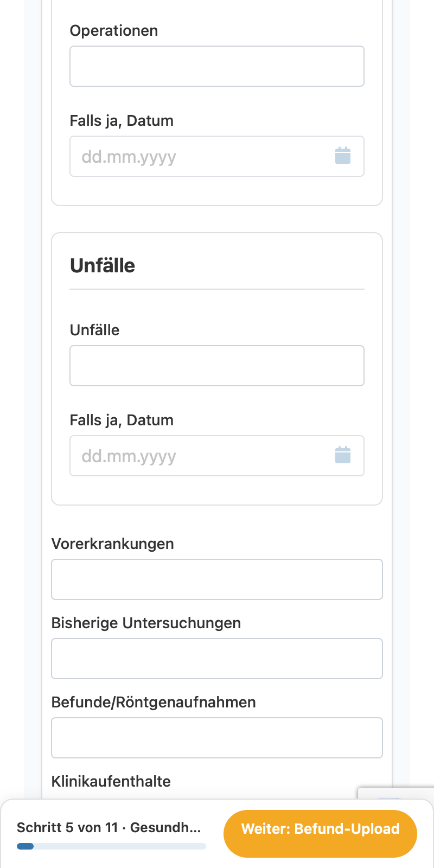Click the Befunde/Röntgenaufnahmen label
The image size is (434, 868).
(154, 702)
